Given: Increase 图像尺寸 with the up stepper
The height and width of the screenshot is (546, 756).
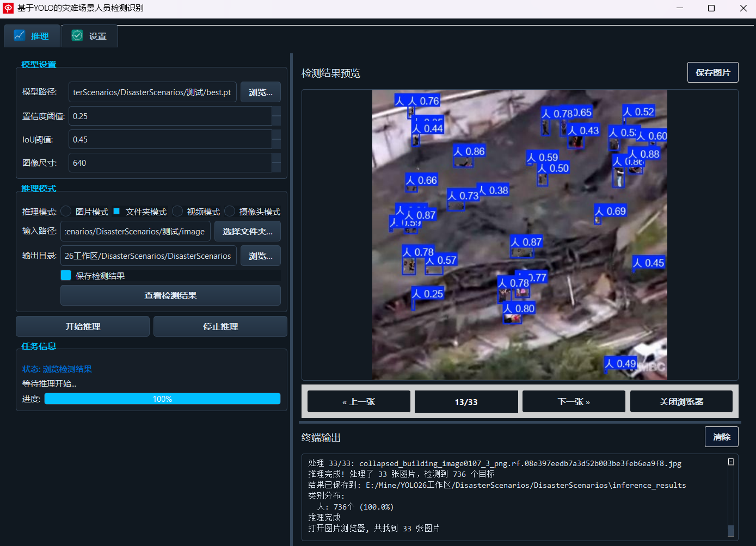Looking at the screenshot, I should pos(276,158).
